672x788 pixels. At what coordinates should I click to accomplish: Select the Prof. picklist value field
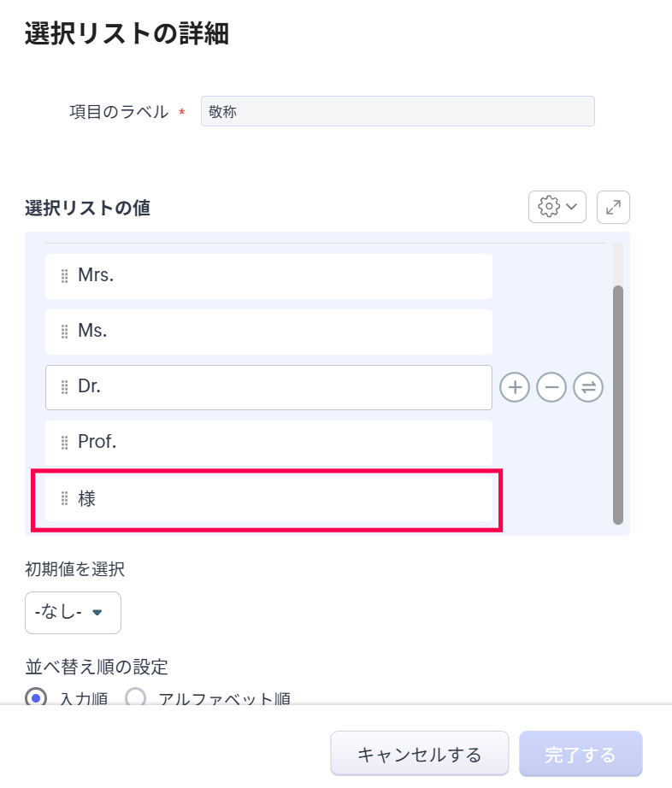(x=282, y=443)
